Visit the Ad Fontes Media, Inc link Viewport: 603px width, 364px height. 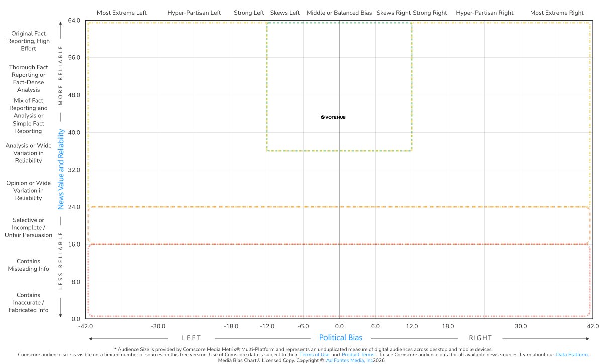(349, 360)
